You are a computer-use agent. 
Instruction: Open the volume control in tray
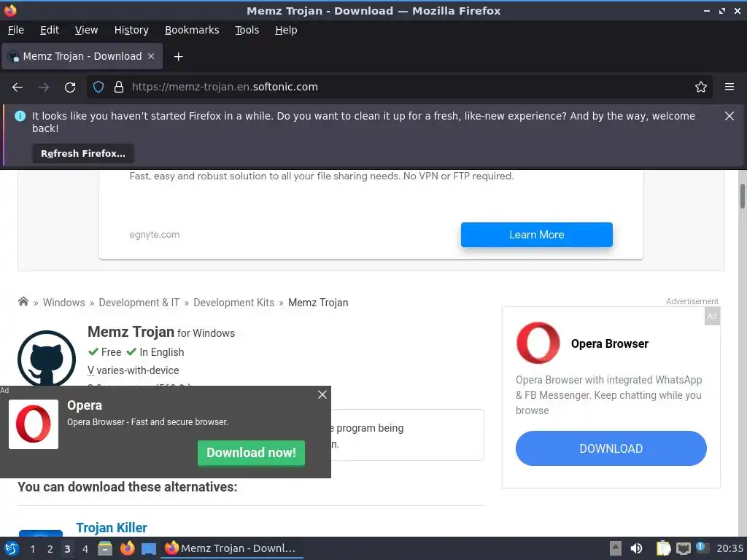click(636, 548)
